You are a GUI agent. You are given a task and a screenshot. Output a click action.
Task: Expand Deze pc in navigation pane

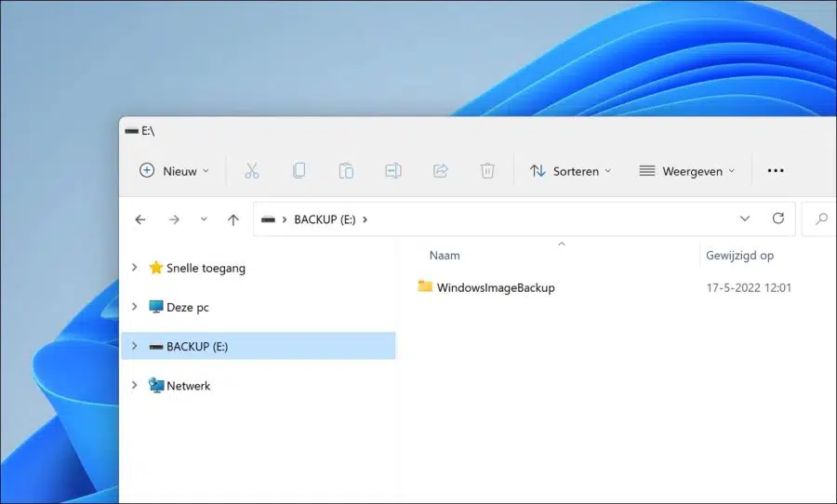[x=135, y=307]
